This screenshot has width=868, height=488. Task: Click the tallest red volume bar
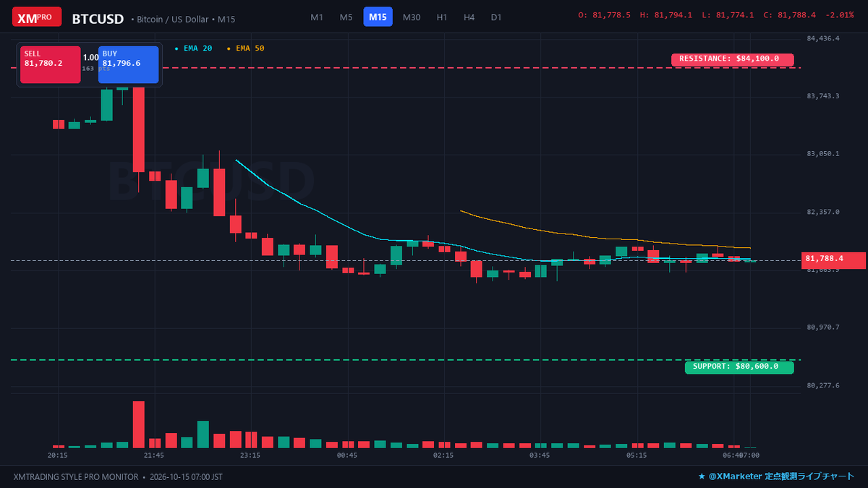click(x=139, y=424)
